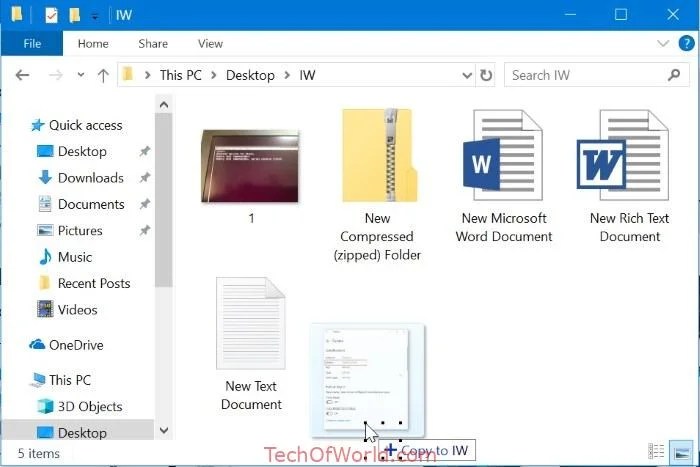700x467 pixels.
Task: Open Documents in the navigation pane
Action: coord(91,204)
